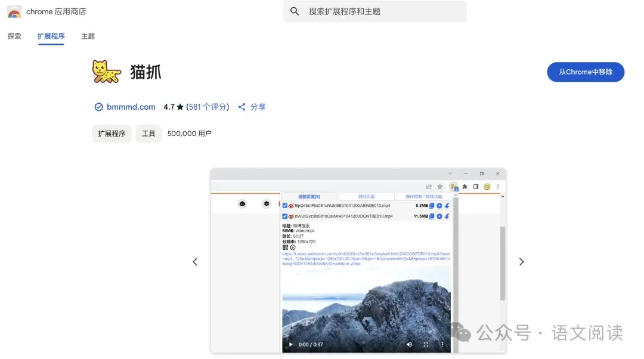The height and width of the screenshot is (359, 644).
Task: Click the Chrome Web Store logo
Action: tap(14, 11)
